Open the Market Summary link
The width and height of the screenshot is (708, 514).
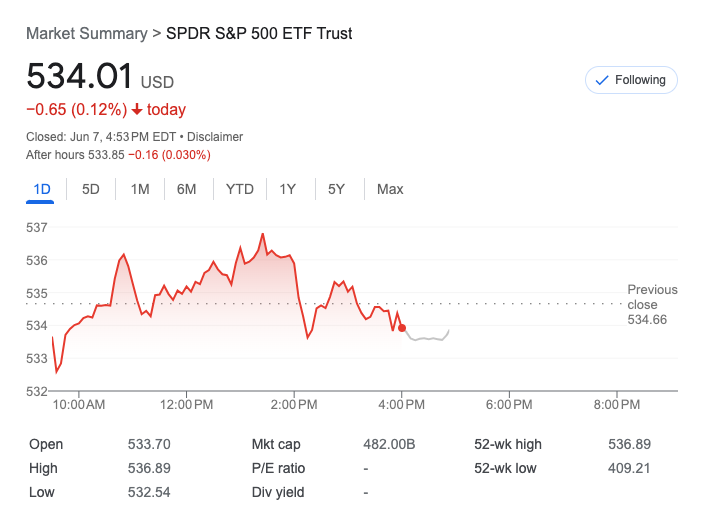87,33
